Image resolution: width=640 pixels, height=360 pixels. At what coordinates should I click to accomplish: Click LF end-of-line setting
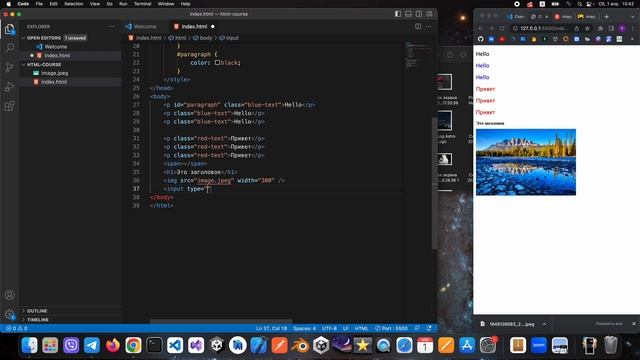click(x=346, y=328)
